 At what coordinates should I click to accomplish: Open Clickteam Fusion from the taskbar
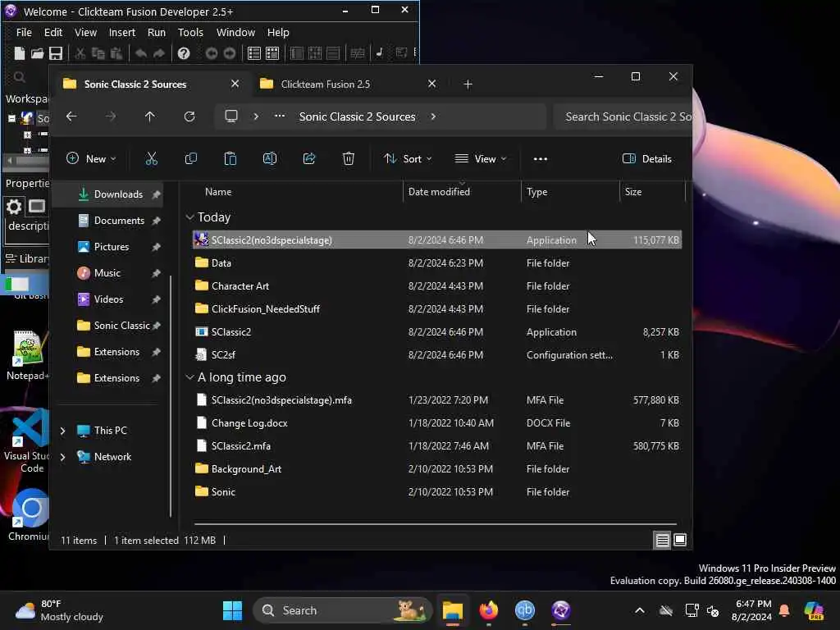coord(561,610)
